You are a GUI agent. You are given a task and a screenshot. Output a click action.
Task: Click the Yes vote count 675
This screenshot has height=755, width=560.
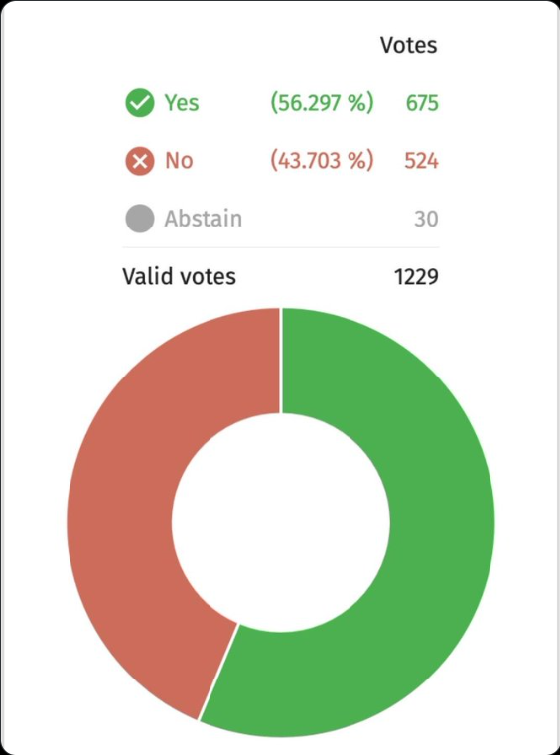[x=422, y=103]
